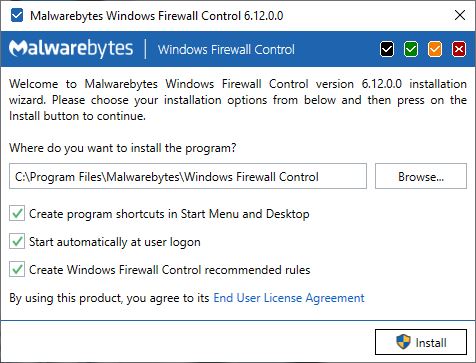Viewport: 476px width, 363px height.
Task: Close the installer window
Action: click(x=460, y=15)
